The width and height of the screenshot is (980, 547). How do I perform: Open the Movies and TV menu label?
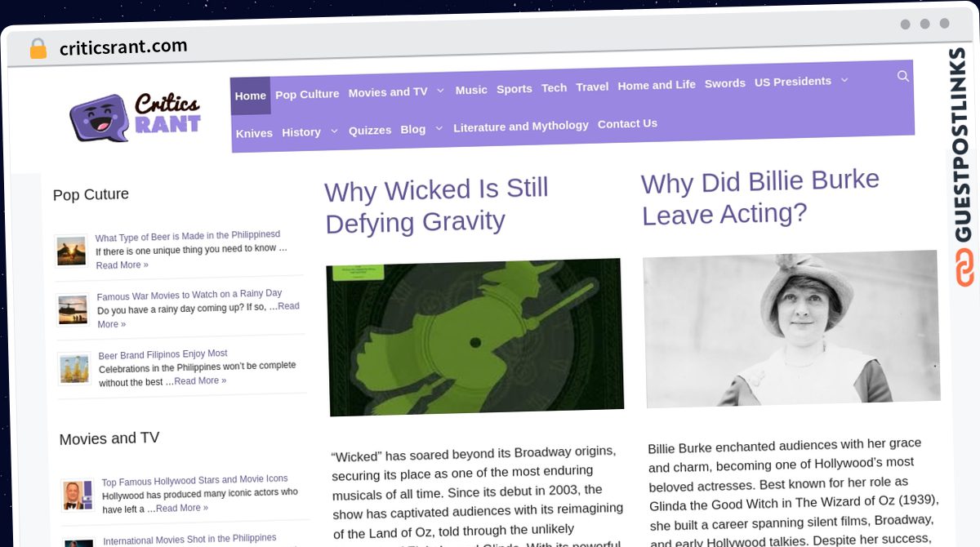click(388, 92)
